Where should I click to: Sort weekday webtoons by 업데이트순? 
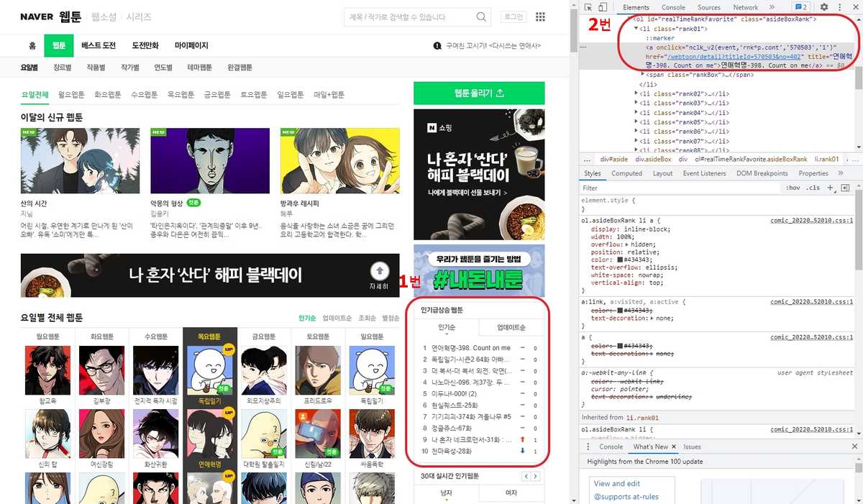tap(337, 318)
